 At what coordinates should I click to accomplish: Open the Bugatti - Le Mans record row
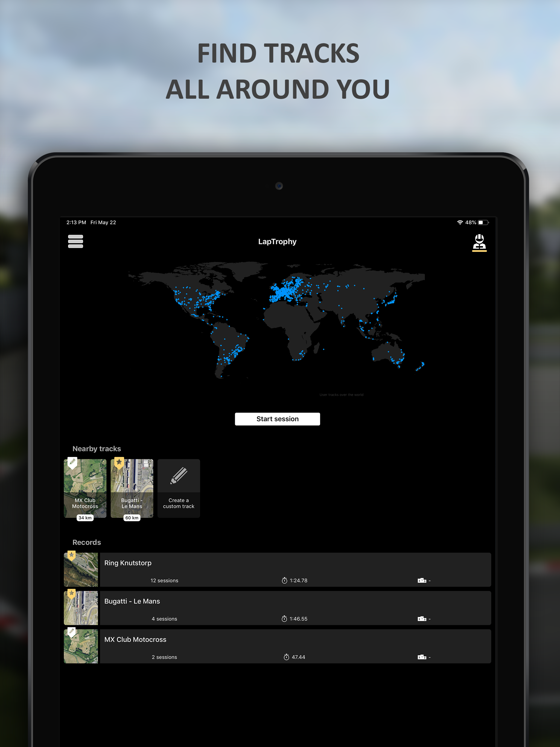294,608
